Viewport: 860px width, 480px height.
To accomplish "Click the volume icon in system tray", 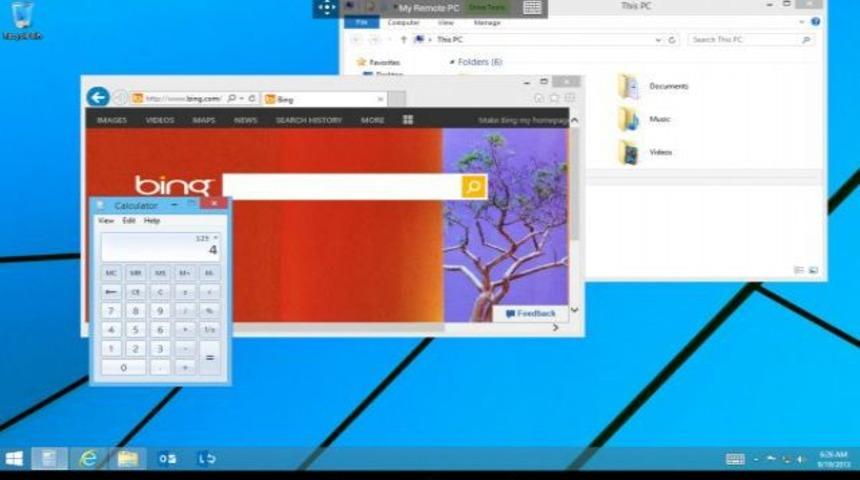I will (800, 459).
